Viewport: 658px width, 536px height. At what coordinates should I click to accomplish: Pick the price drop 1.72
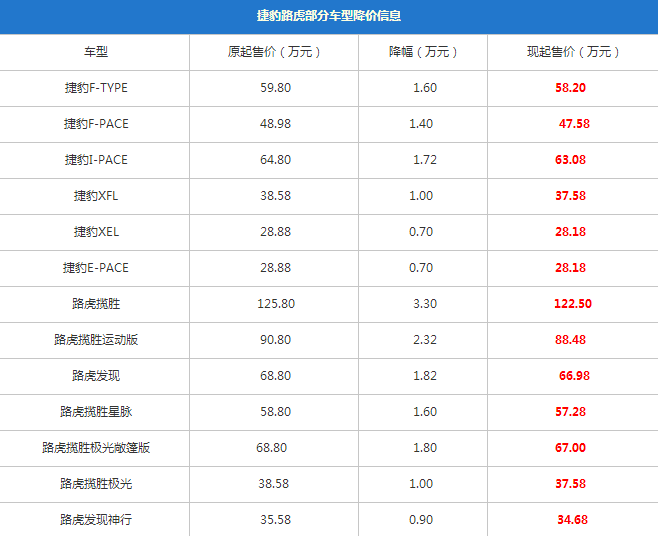point(425,160)
